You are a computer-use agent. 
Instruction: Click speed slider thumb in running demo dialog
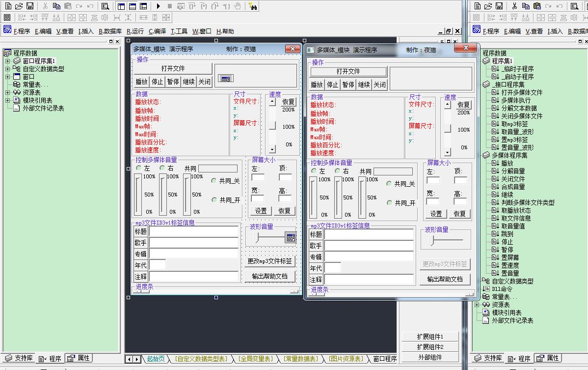point(447,128)
